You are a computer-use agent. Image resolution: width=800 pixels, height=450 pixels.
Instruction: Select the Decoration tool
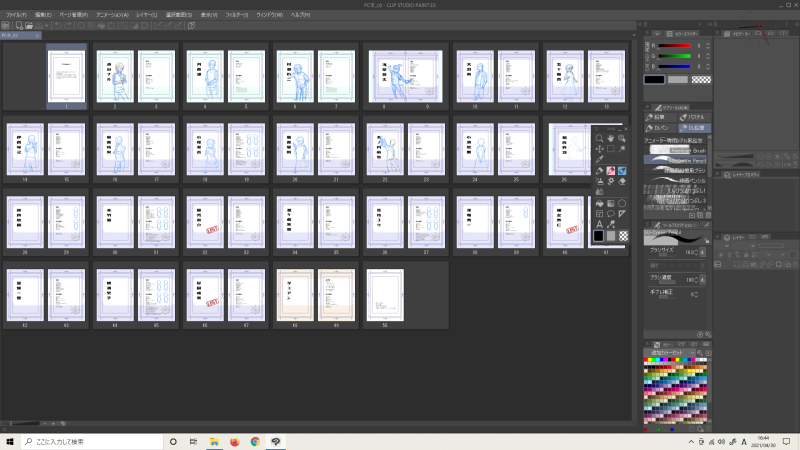[x=611, y=182]
